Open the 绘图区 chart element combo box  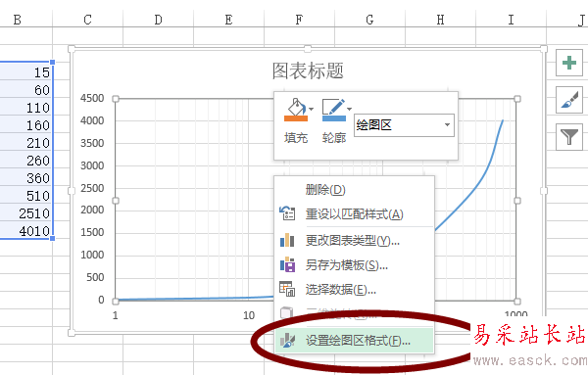404,125
